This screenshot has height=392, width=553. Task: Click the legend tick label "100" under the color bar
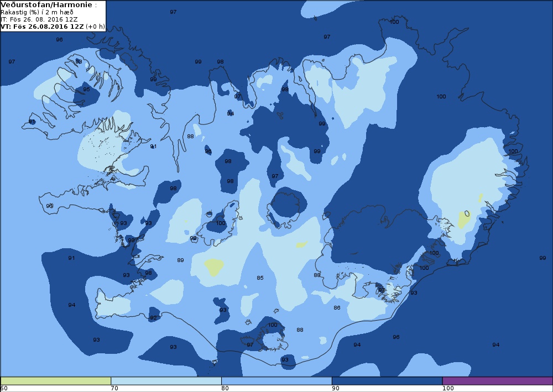coord(448,389)
